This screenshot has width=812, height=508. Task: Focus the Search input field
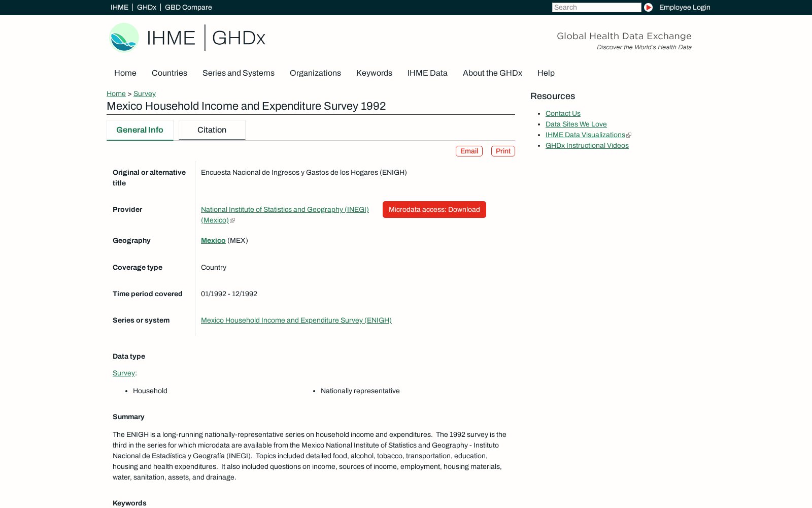[596, 7]
